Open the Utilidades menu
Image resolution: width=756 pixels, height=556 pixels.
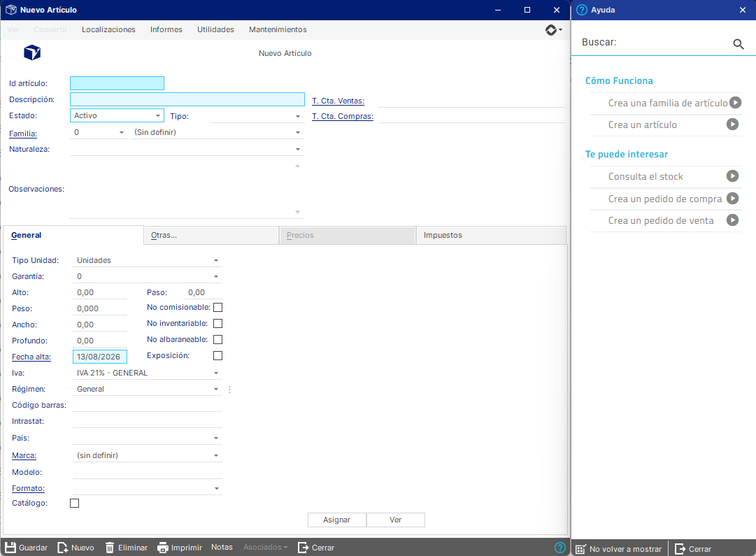click(215, 29)
